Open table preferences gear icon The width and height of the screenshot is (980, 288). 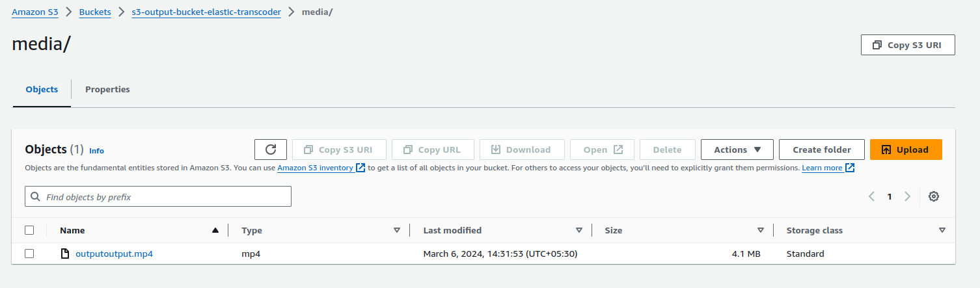pyautogui.click(x=934, y=196)
